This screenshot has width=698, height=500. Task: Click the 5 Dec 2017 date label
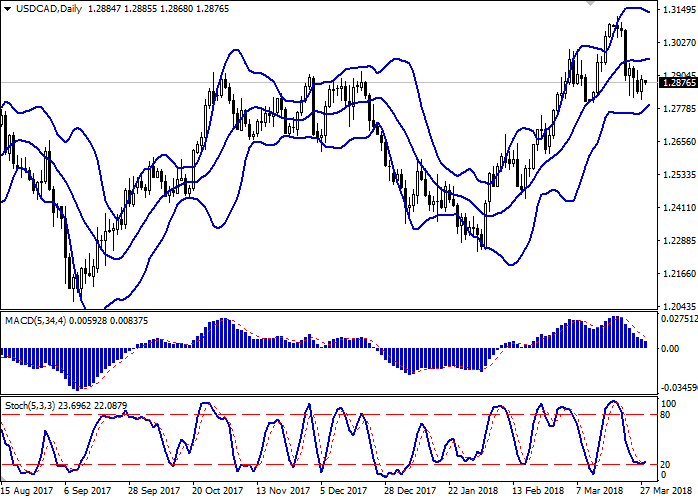pyautogui.click(x=344, y=491)
